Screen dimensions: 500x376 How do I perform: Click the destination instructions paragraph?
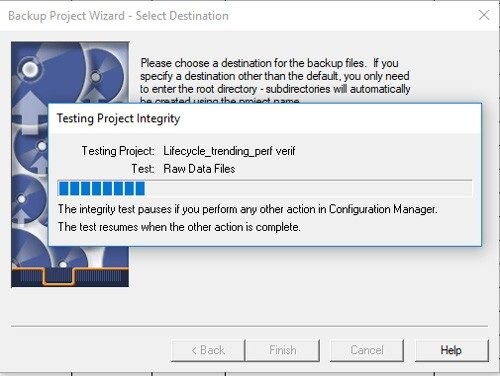[275, 82]
